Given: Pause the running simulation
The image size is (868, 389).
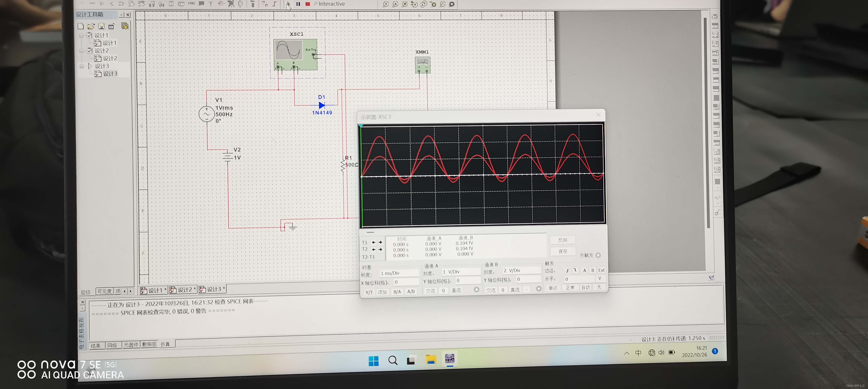Looking at the screenshot, I should 298,4.
